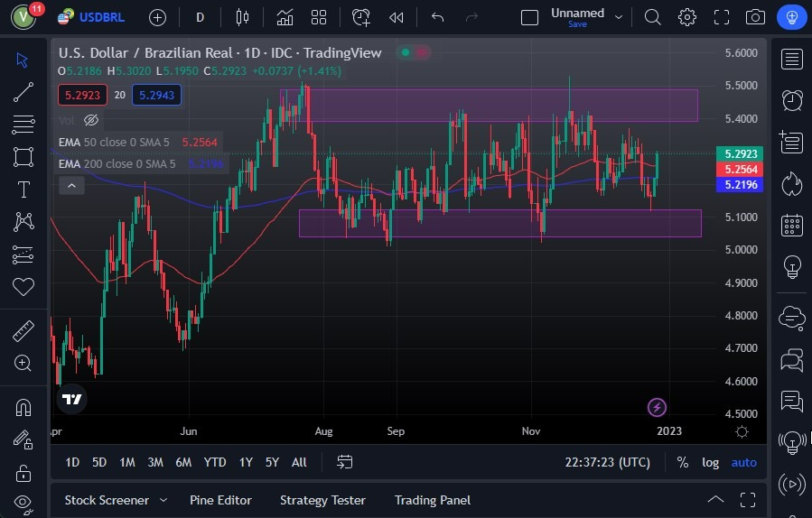Click the blue publish idea button
The image size is (812, 518).
click(x=792, y=17)
